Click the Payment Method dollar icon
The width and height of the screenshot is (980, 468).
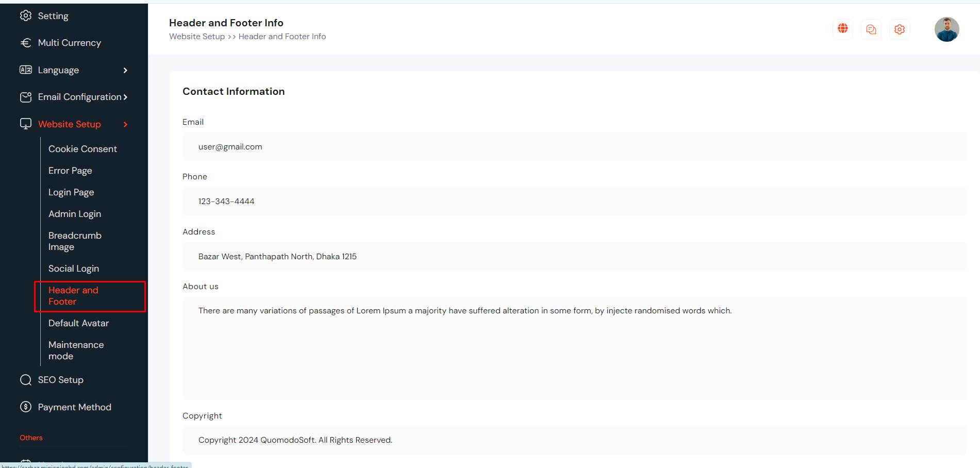[26, 407]
